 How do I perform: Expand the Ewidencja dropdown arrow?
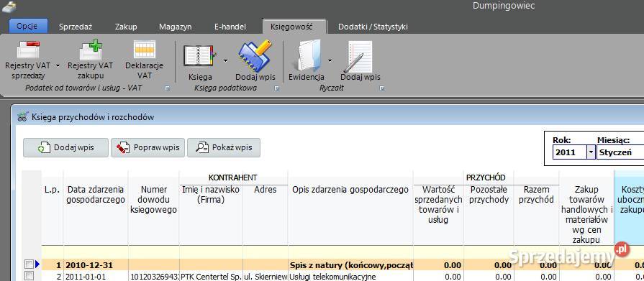pyautogui.click(x=330, y=60)
